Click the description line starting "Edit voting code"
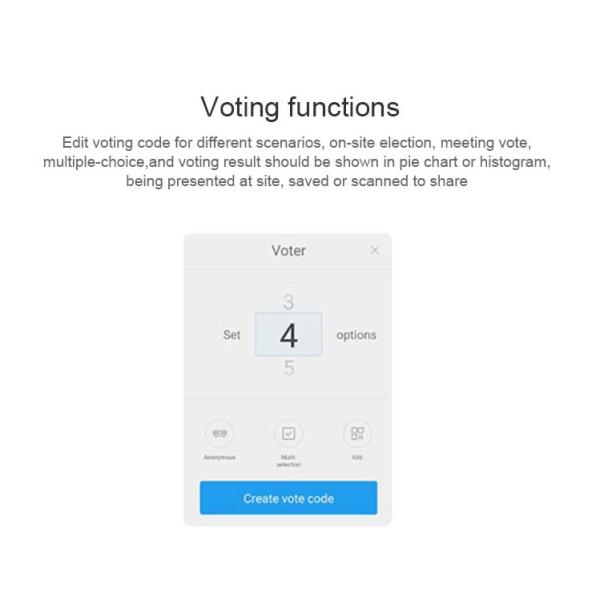Image resolution: width=600 pixels, height=600 pixels. pyautogui.click(x=300, y=144)
